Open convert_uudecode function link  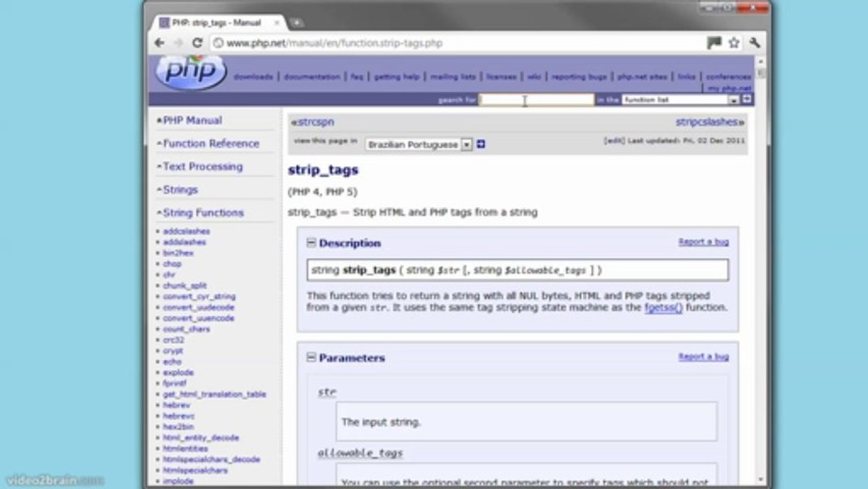tap(198, 308)
